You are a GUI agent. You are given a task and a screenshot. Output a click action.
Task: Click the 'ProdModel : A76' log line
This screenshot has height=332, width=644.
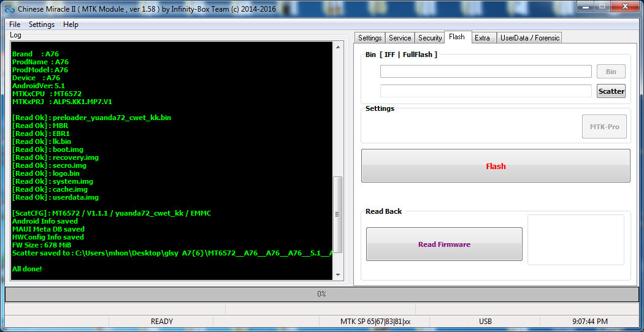[x=40, y=70]
